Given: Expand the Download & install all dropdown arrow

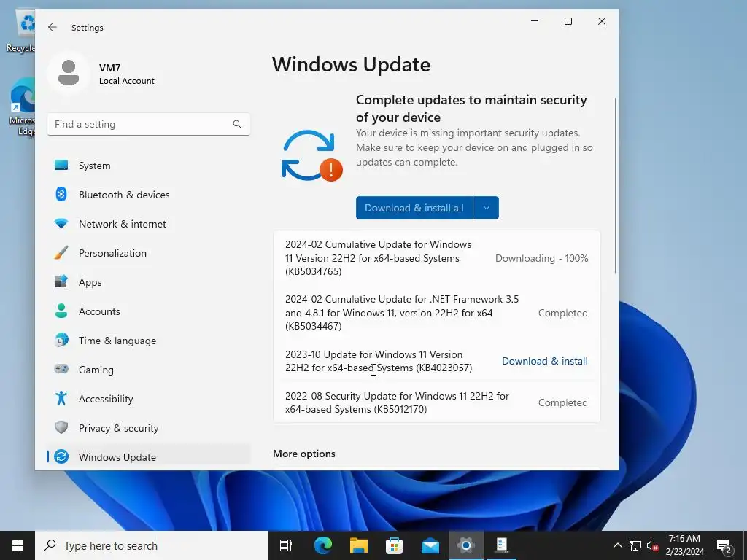Looking at the screenshot, I should tap(486, 208).
